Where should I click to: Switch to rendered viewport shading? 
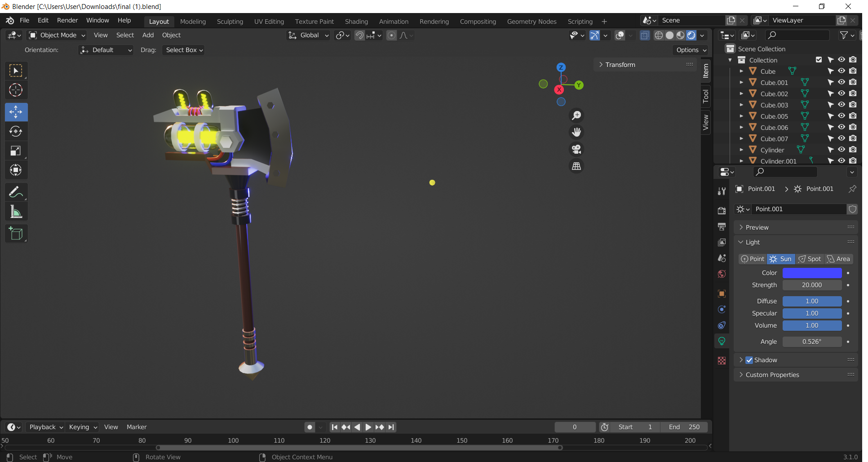click(x=691, y=36)
